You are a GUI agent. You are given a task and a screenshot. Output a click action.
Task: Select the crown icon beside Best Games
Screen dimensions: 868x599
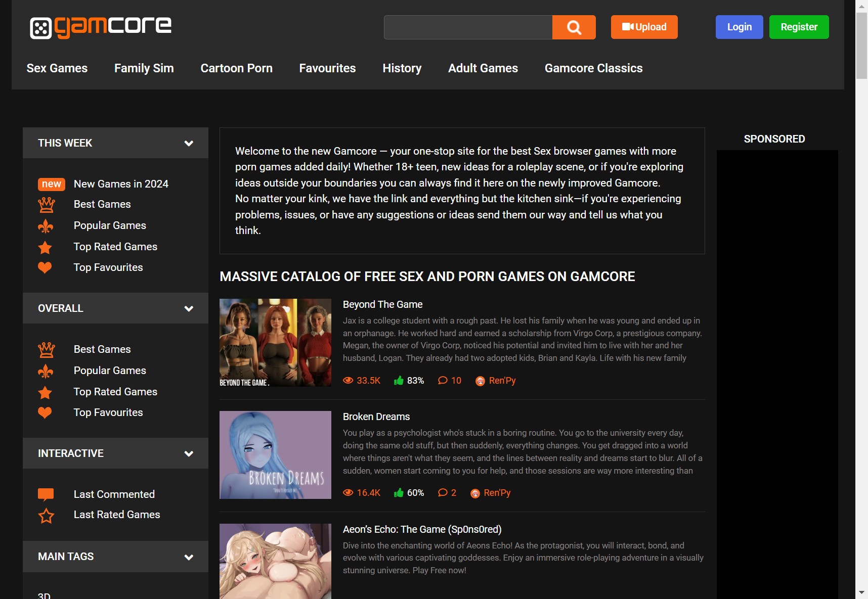click(46, 204)
